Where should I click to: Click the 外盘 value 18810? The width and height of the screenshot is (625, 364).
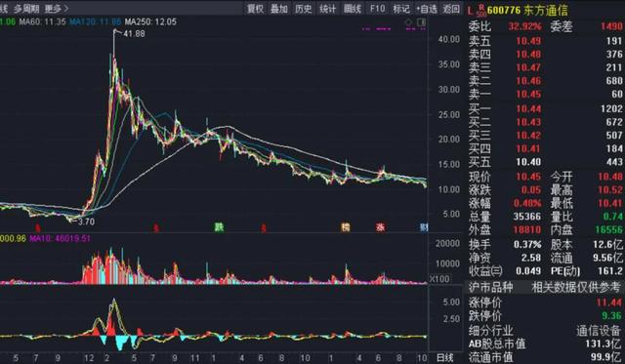[x=527, y=229]
